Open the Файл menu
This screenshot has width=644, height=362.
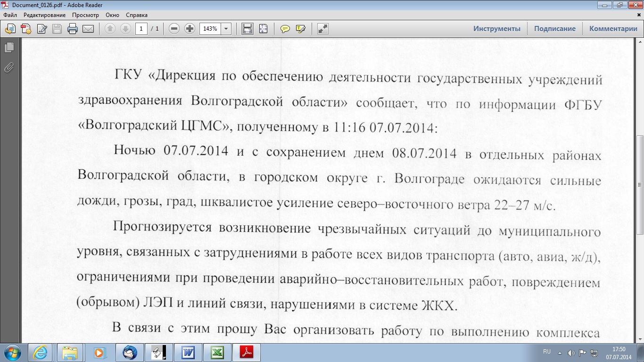(10, 15)
